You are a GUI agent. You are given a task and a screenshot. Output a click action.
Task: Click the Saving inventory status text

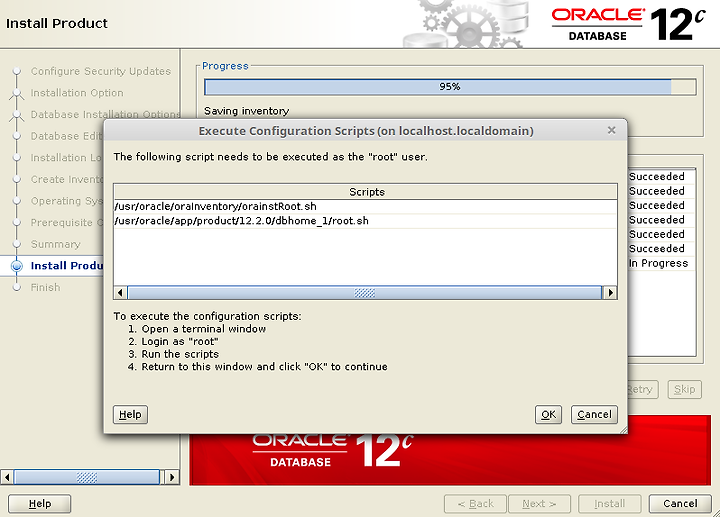tap(247, 111)
